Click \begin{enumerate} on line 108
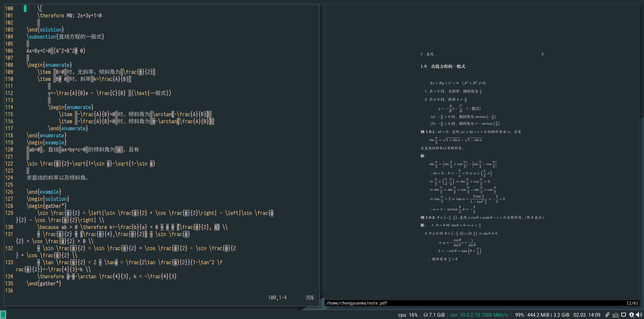 49,65
